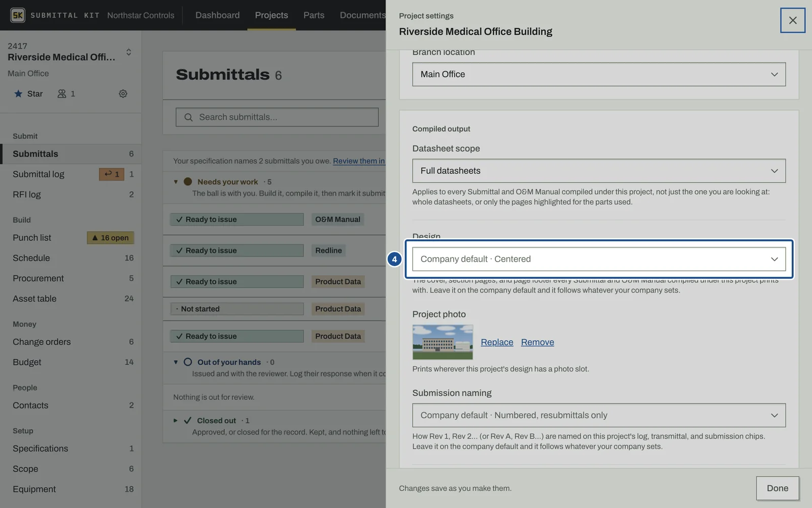Open Specifications in the sidebar
Image resolution: width=812 pixels, height=508 pixels.
(x=71, y=449)
